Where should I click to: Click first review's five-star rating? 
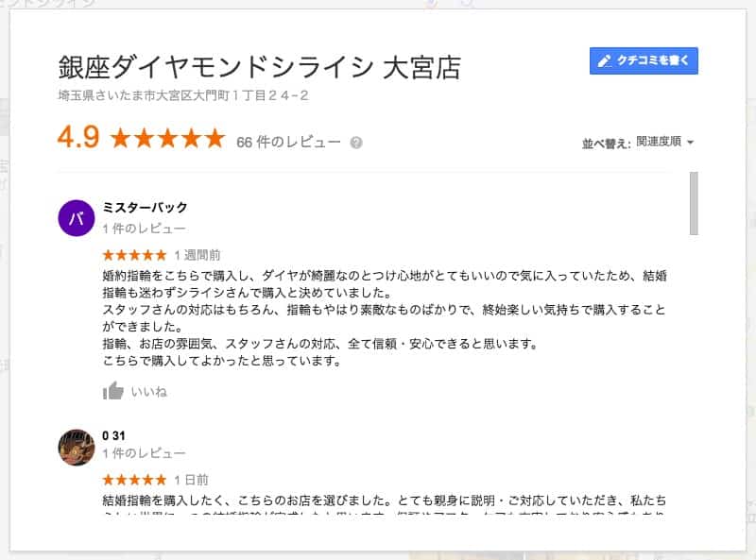134,255
